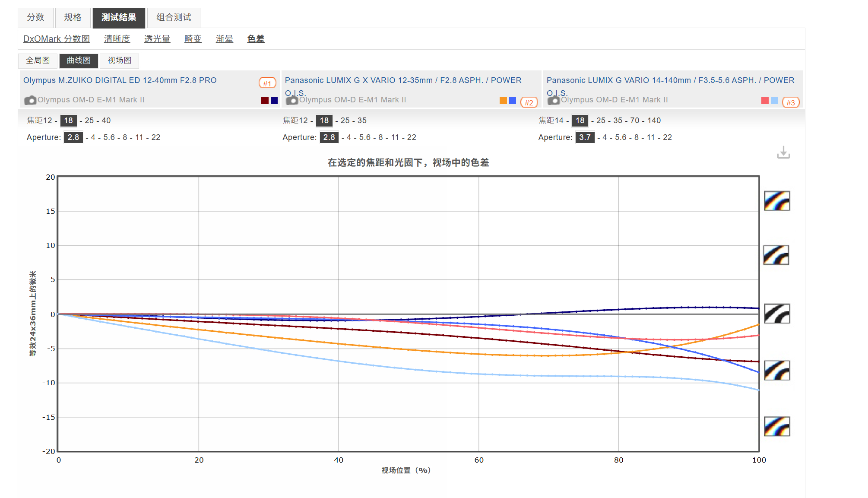This screenshot has width=868, height=498.
Task: Open Panasonic LUMIX G VARIO 14-140mm link
Action: [670, 86]
